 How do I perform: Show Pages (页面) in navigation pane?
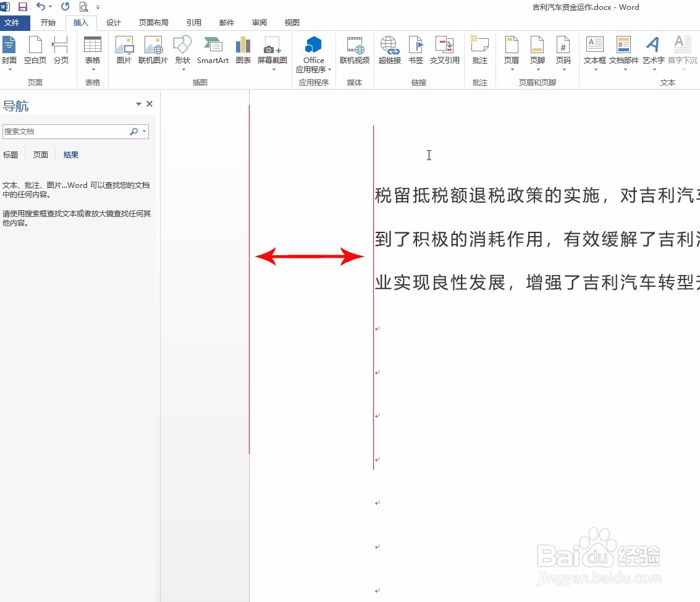tap(41, 155)
